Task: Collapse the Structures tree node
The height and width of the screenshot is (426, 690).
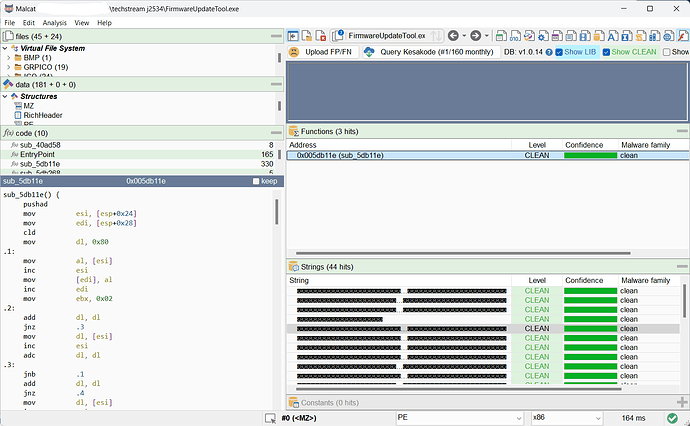Action: click(5, 96)
